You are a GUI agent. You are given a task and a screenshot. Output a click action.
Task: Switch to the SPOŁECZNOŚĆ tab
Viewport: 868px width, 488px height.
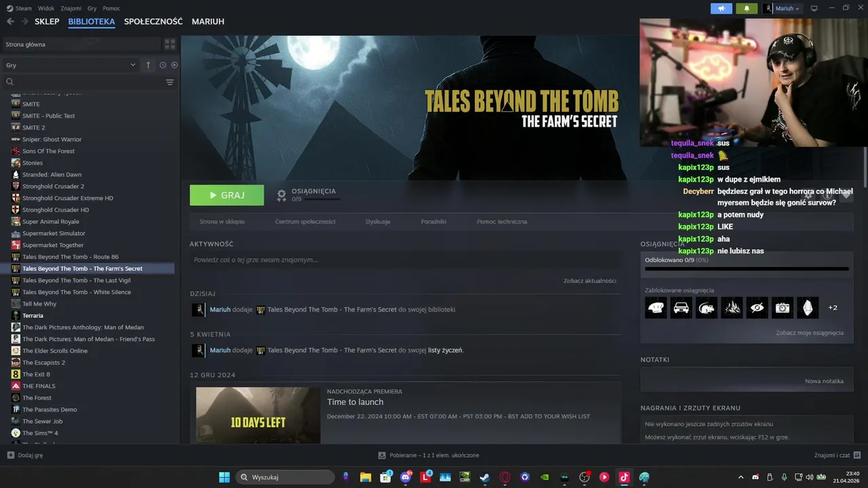click(153, 22)
